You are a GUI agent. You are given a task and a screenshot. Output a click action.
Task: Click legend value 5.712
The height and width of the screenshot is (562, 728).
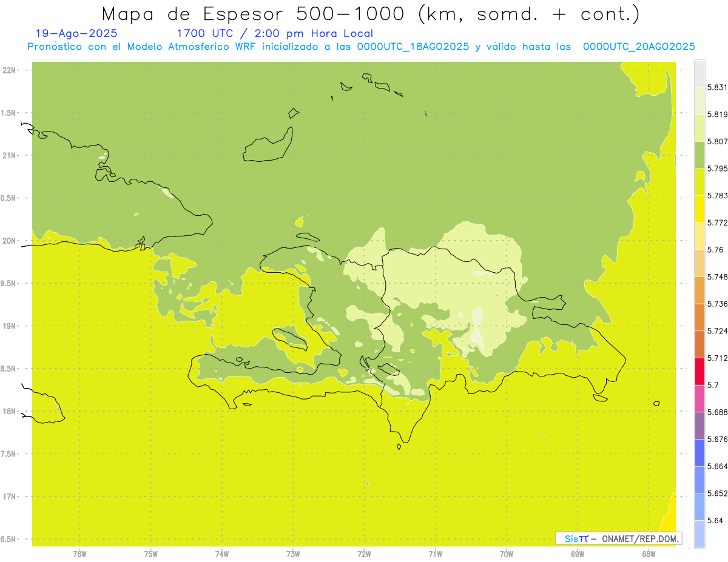coord(717,358)
